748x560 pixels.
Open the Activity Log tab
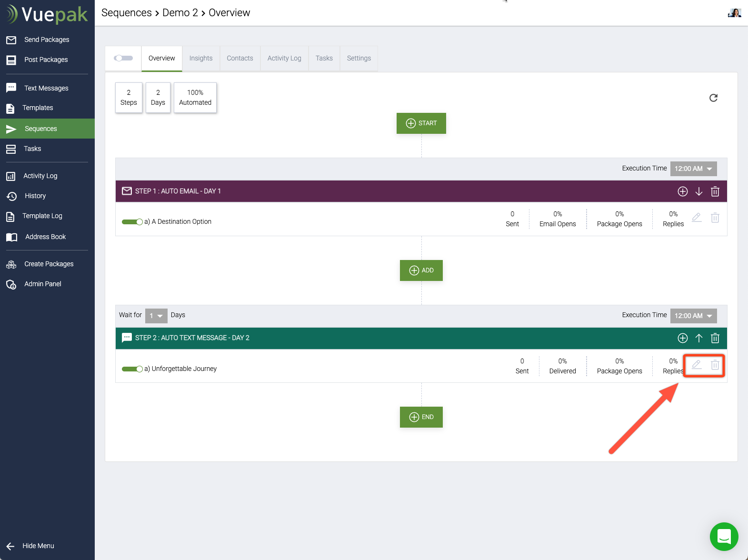[284, 58]
